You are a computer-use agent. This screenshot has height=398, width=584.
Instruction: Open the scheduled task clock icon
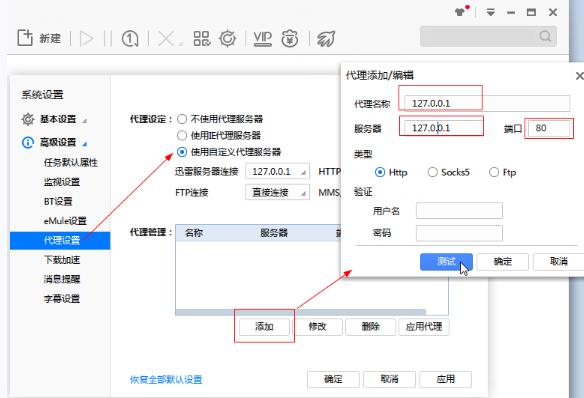click(130, 38)
